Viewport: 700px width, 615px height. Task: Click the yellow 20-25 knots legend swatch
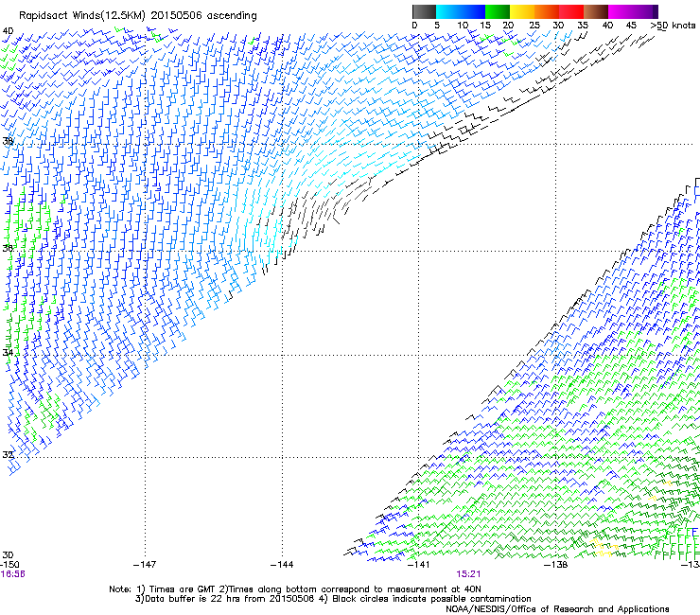[x=522, y=11]
